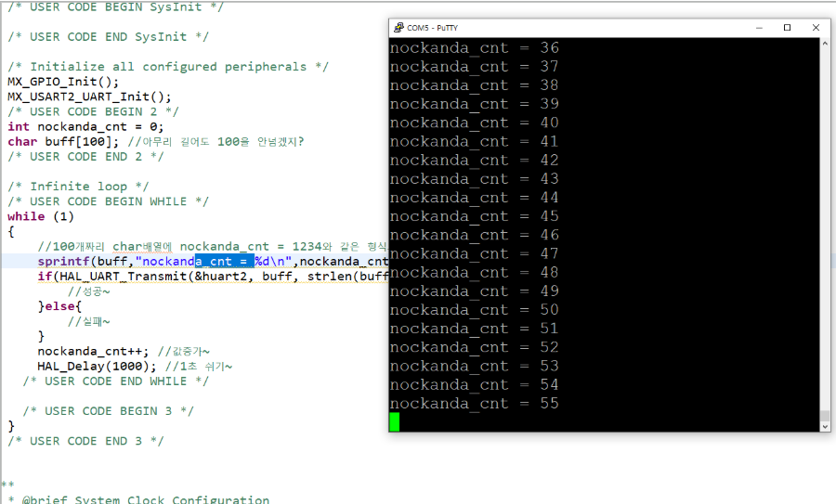
Task: Click 'USER CODE END SysInit' comment
Action: [108, 37]
